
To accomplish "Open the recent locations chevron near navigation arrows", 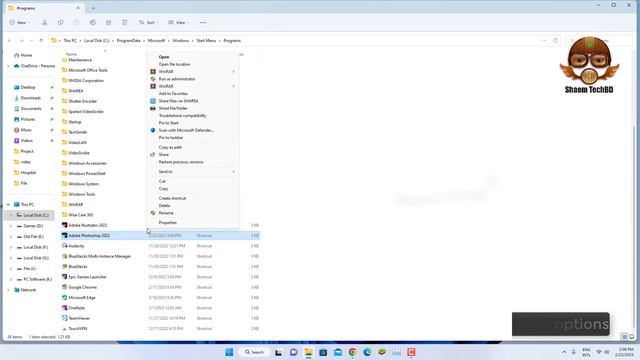I will (x=31, y=41).
